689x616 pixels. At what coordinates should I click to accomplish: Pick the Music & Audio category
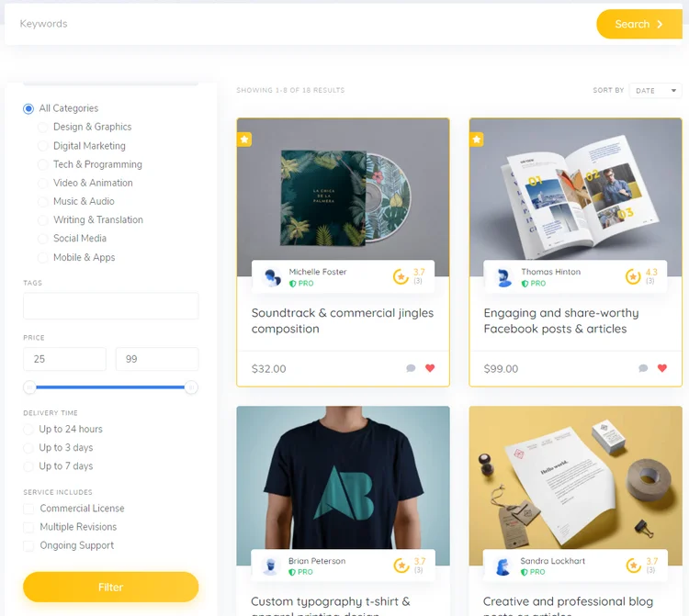[42, 202]
